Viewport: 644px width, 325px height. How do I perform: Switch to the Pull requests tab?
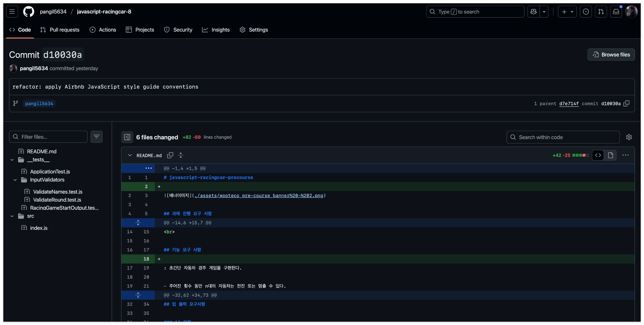coord(60,30)
